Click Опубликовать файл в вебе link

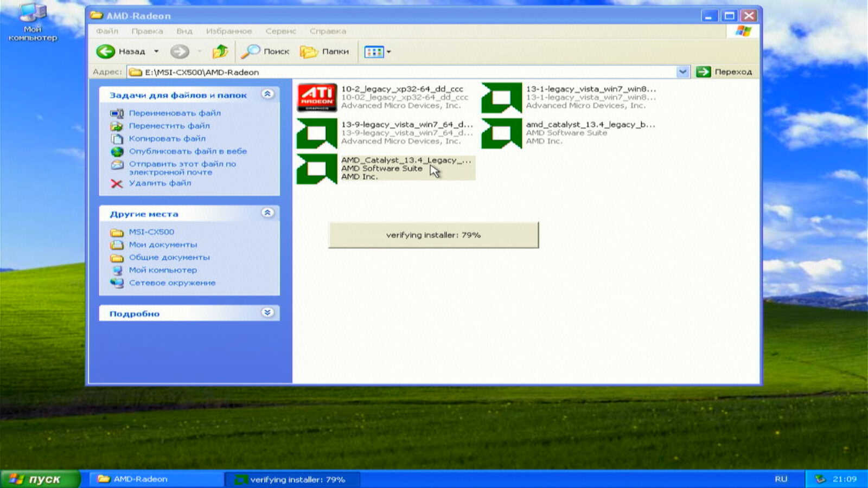188,151
